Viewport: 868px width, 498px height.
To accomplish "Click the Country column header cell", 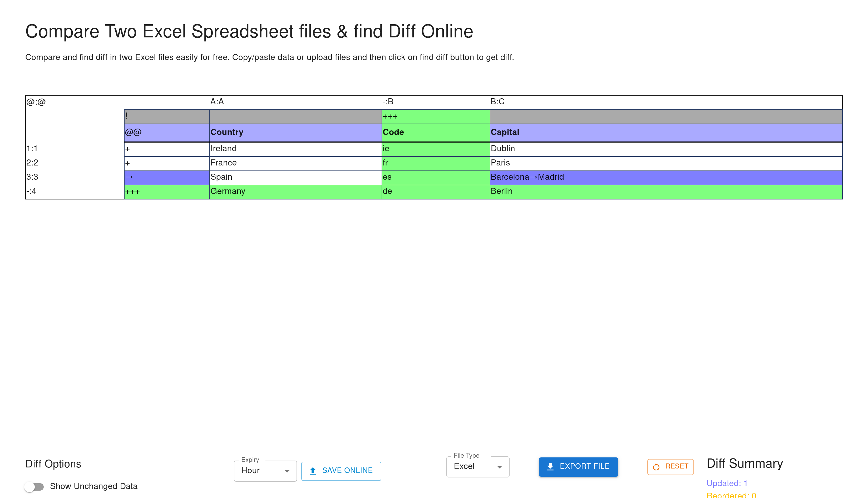I will click(227, 132).
